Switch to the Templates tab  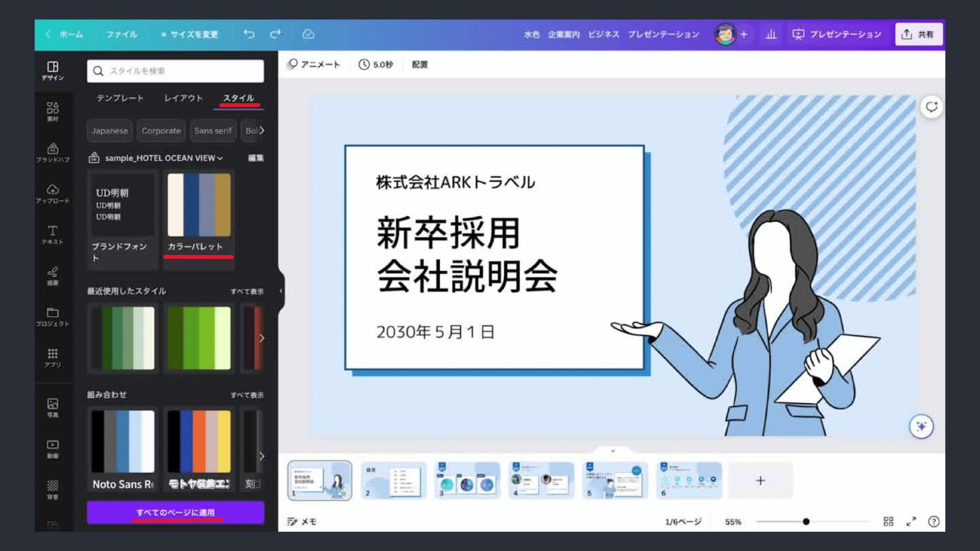[120, 98]
